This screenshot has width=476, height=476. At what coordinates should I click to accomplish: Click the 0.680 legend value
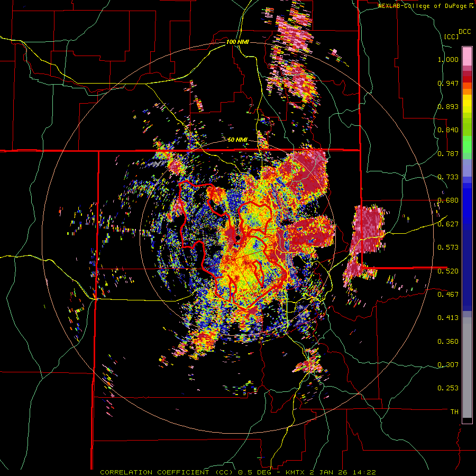tap(448, 200)
